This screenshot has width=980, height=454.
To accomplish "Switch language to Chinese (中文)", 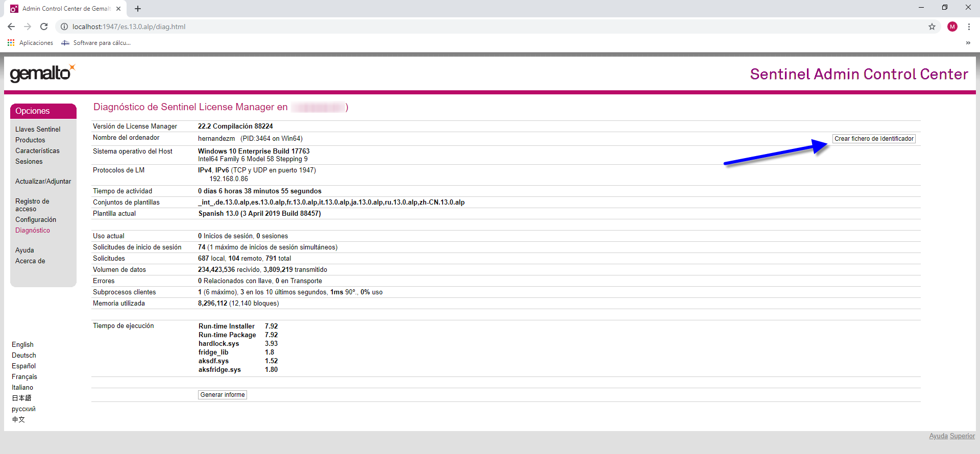I will pyautogui.click(x=18, y=419).
